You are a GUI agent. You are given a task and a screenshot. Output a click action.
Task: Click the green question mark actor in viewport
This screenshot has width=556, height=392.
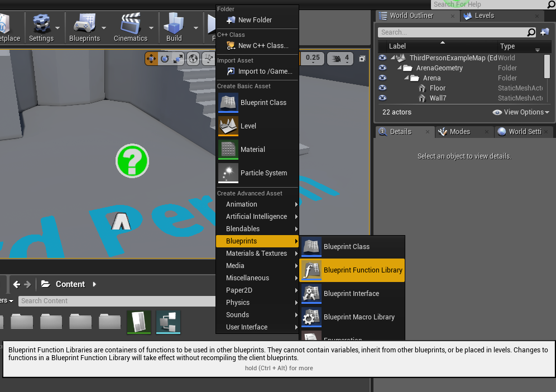tap(132, 161)
